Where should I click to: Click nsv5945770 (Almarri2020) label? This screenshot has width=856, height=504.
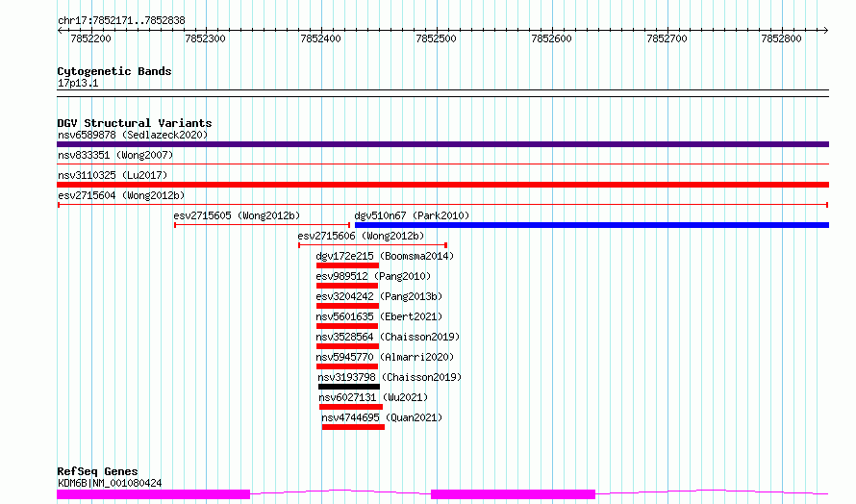pyautogui.click(x=385, y=357)
